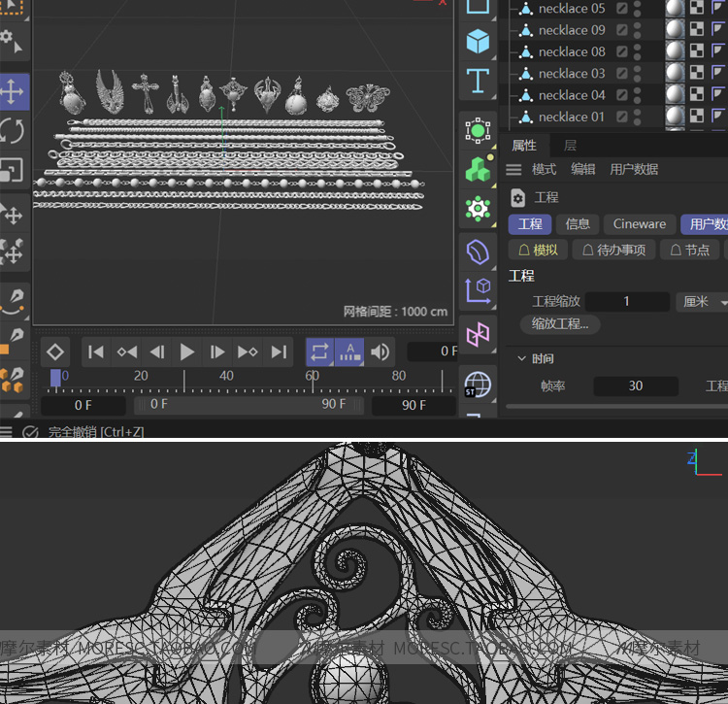Toggle the auto keying range button
The height and width of the screenshot is (704, 728).
click(349, 352)
